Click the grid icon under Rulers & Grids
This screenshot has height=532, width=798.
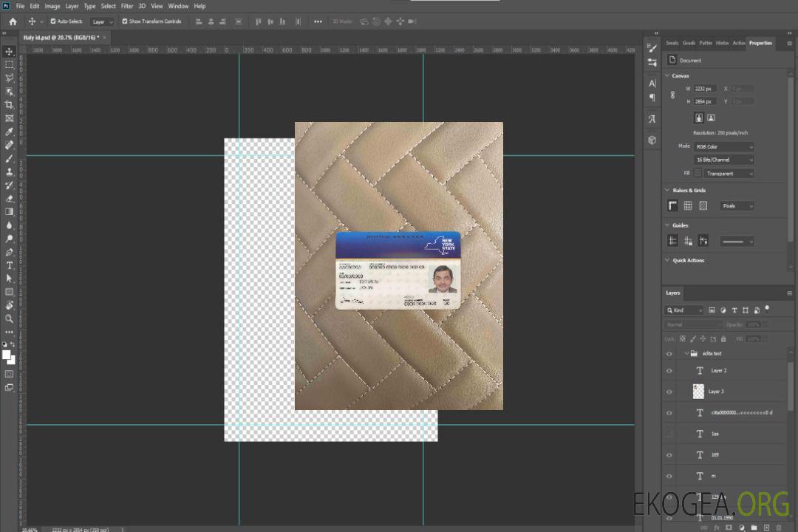point(687,205)
